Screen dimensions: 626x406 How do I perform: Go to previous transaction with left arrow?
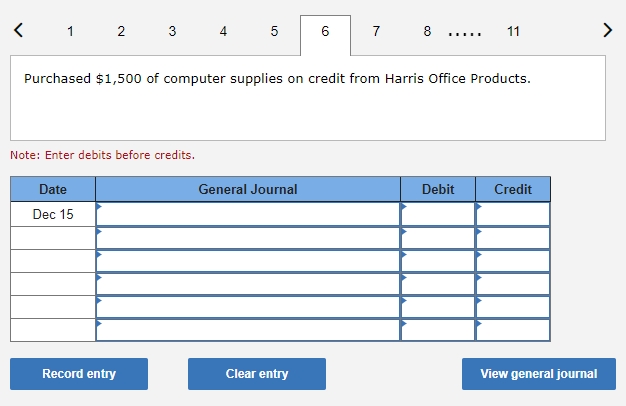tap(18, 30)
